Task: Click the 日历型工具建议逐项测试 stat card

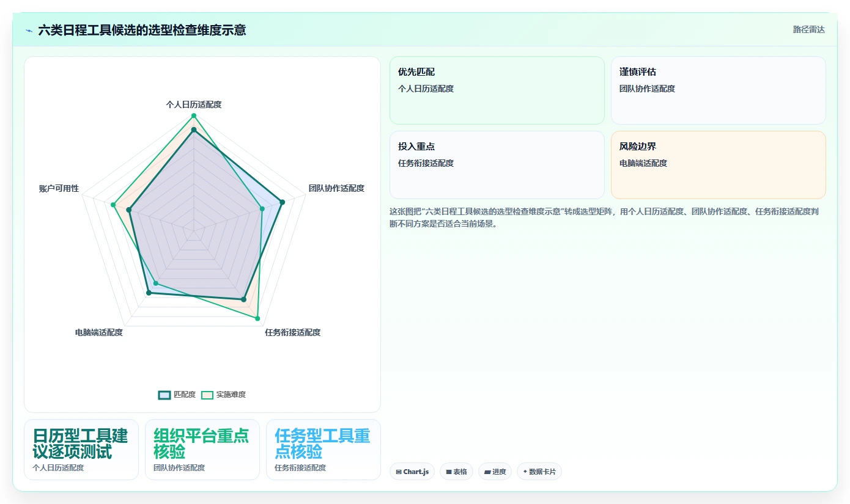Action: [81, 450]
